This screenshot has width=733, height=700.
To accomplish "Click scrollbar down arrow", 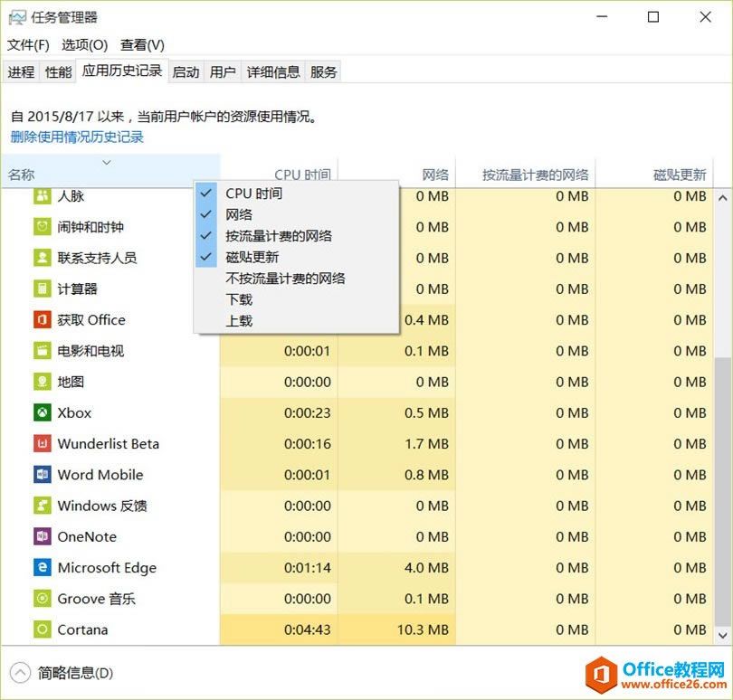I will click(x=723, y=635).
